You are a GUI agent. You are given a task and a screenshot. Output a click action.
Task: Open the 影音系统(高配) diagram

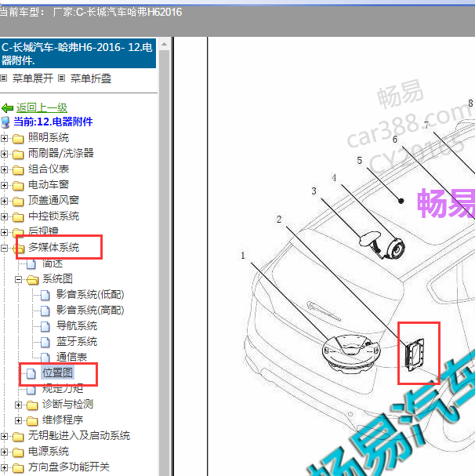[x=90, y=311]
